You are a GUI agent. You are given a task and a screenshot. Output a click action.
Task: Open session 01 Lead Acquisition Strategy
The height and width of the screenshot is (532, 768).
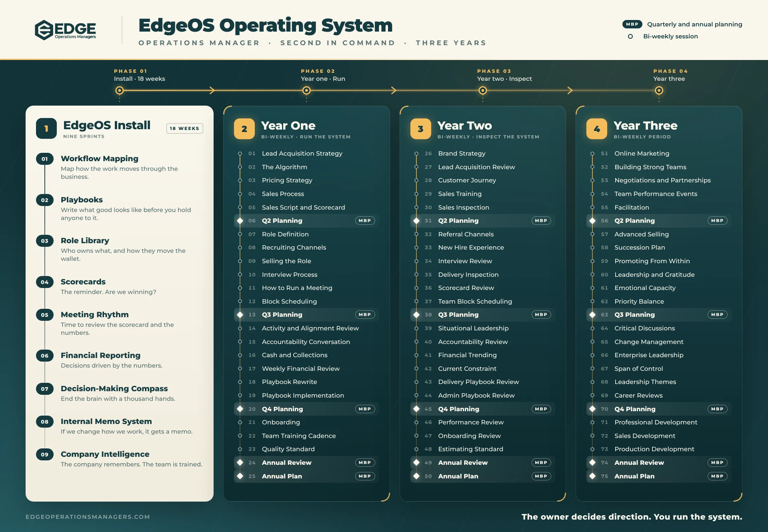(x=306, y=154)
